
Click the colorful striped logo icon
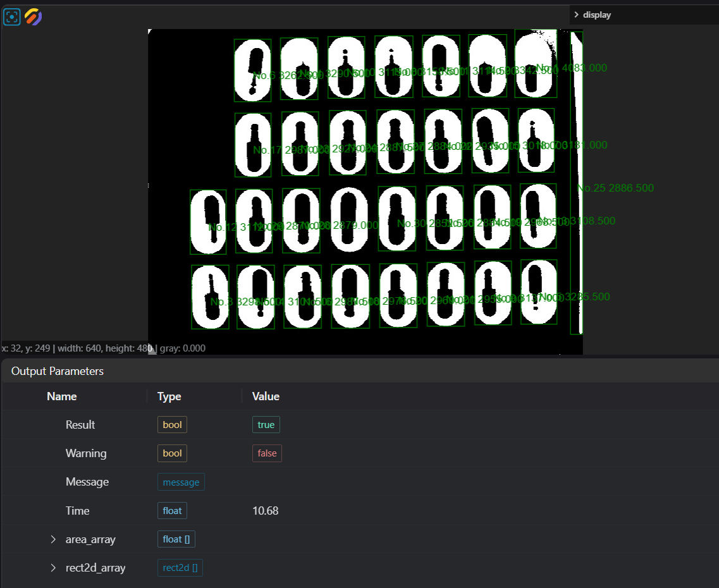34,17
